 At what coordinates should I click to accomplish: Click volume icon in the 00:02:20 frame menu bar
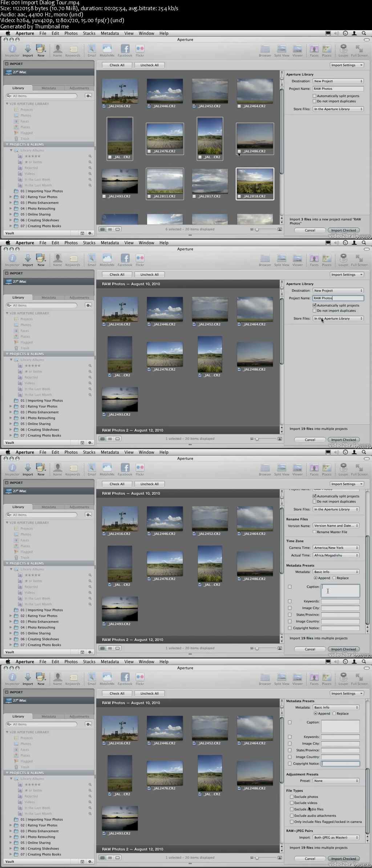click(337, 243)
